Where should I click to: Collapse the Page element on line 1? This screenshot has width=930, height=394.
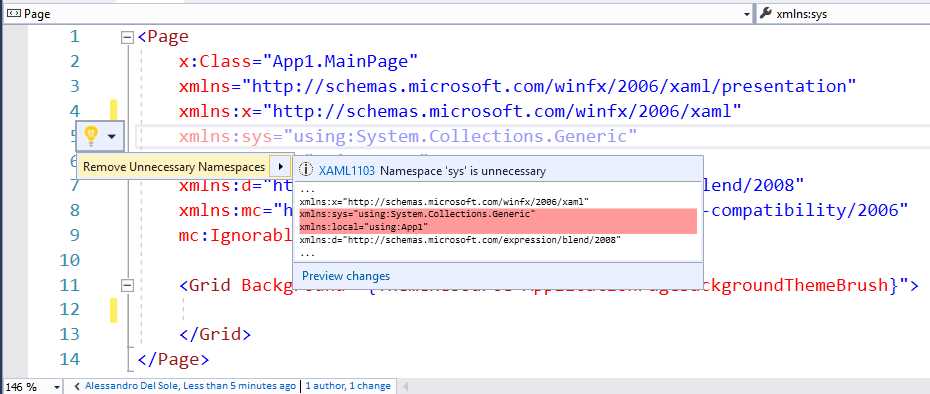pos(127,37)
